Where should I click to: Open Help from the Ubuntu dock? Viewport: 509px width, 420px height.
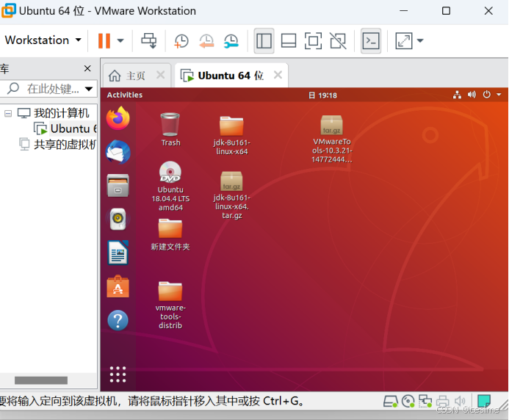[x=118, y=321]
